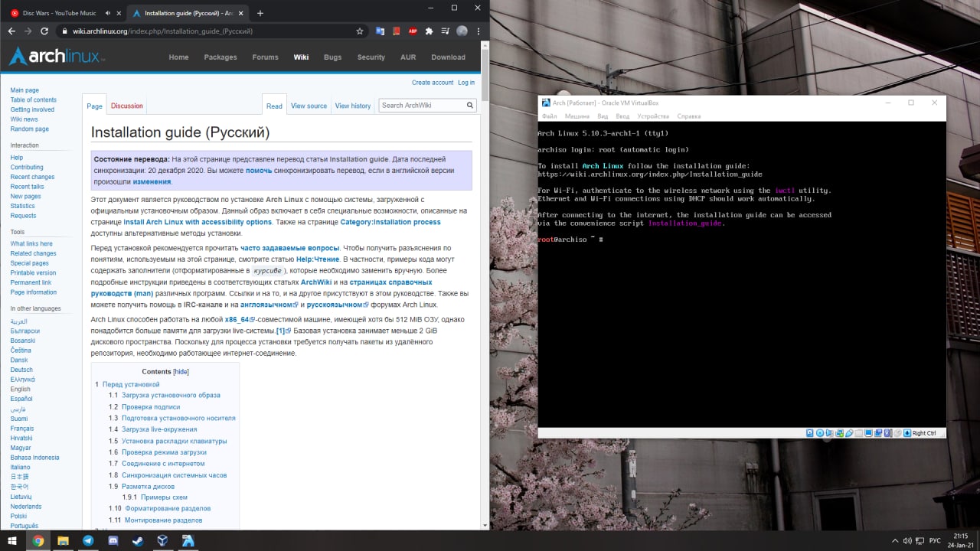The width and height of the screenshot is (980, 551).
Task: Click the Arch Linux logo
Action: click(x=57, y=57)
